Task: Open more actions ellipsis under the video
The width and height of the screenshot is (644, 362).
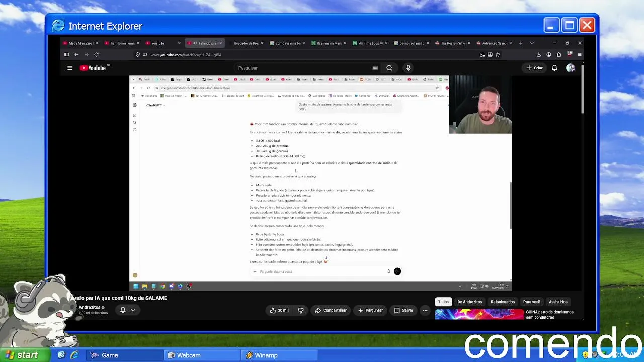Action: [425, 310]
